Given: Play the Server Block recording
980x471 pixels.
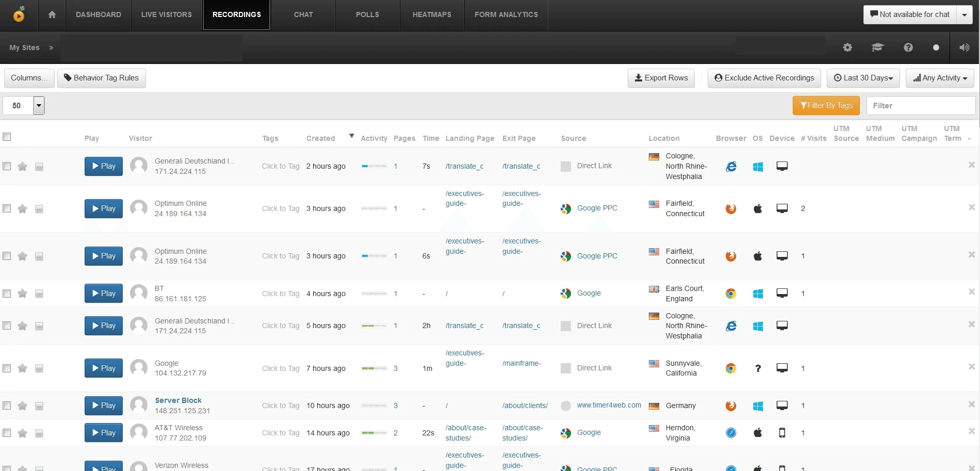Looking at the screenshot, I should tap(104, 405).
